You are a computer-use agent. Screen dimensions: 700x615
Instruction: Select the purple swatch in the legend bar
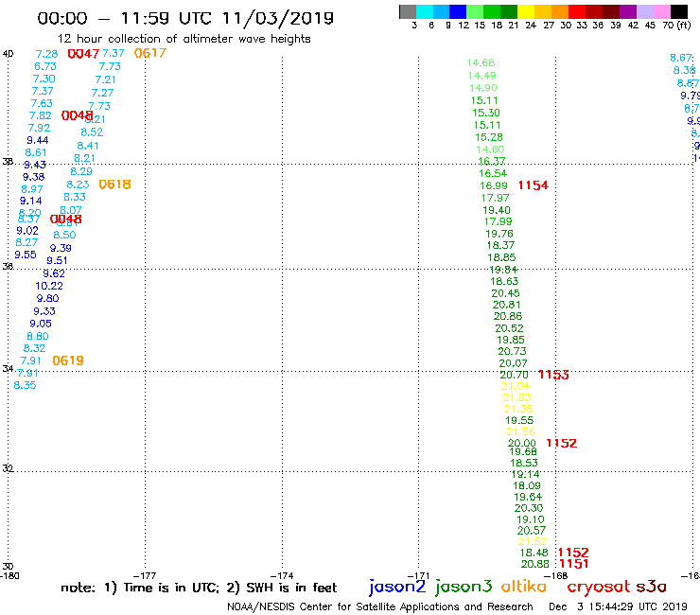[628, 11]
